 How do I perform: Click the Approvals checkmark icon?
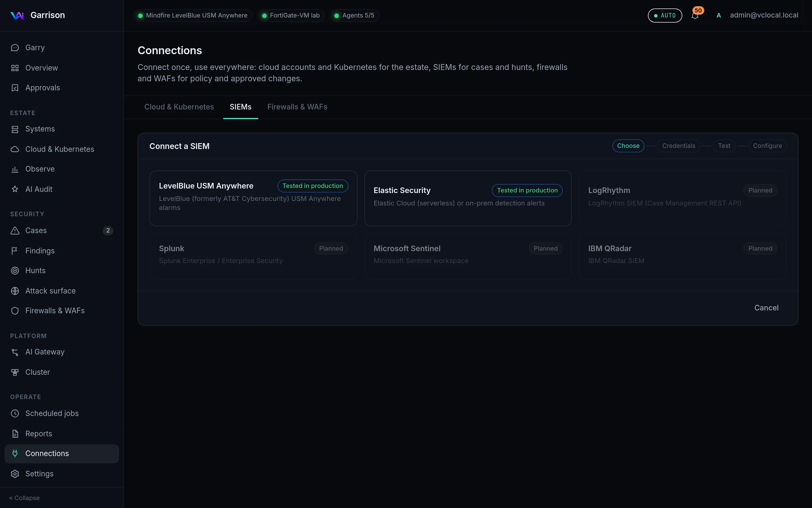(x=15, y=88)
